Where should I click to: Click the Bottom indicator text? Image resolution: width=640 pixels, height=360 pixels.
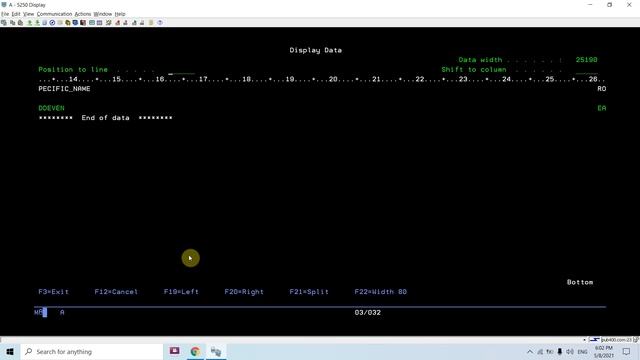[x=580, y=282]
